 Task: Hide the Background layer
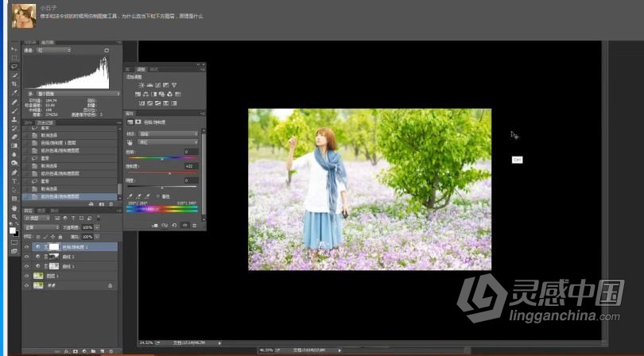[27, 286]
